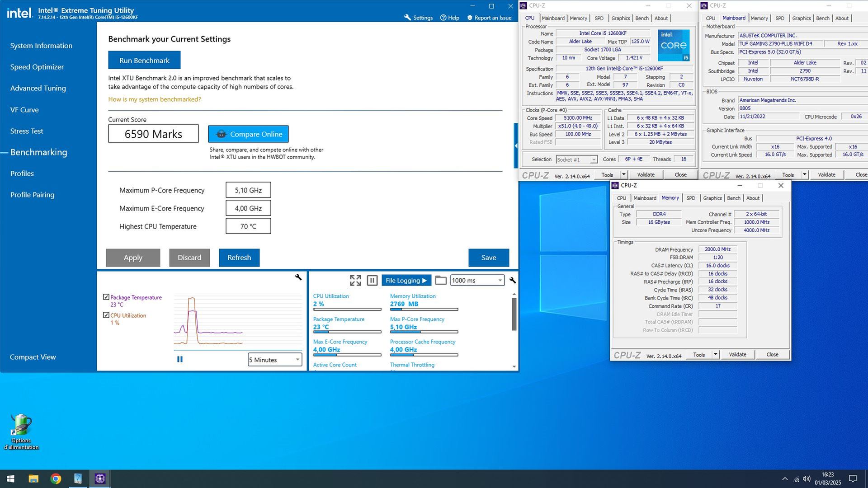Open the 5 Minutes time range dropdown
This screenshot has height=488, width=868.
coord(275,360)
